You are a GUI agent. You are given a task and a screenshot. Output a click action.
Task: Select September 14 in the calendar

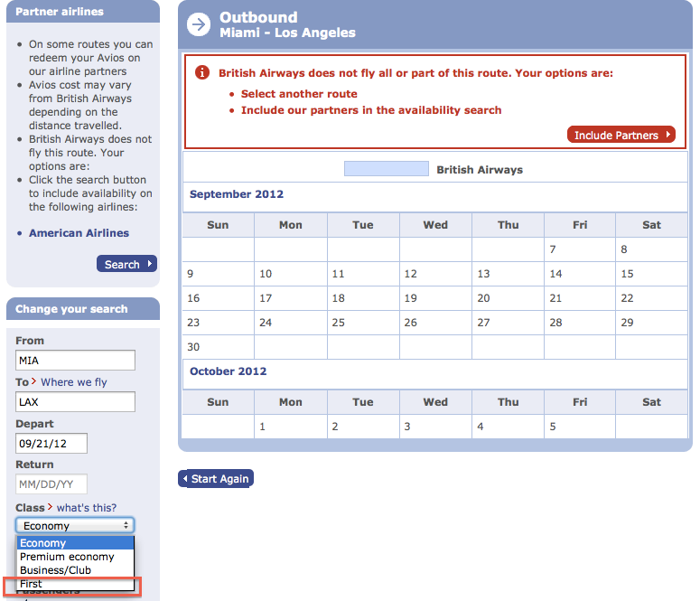pyautogui.click(x=580, y=274)
